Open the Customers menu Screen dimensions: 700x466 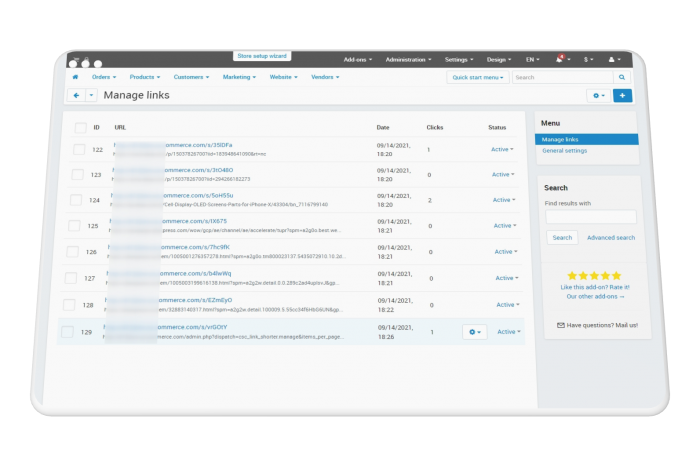pos(191,77)
